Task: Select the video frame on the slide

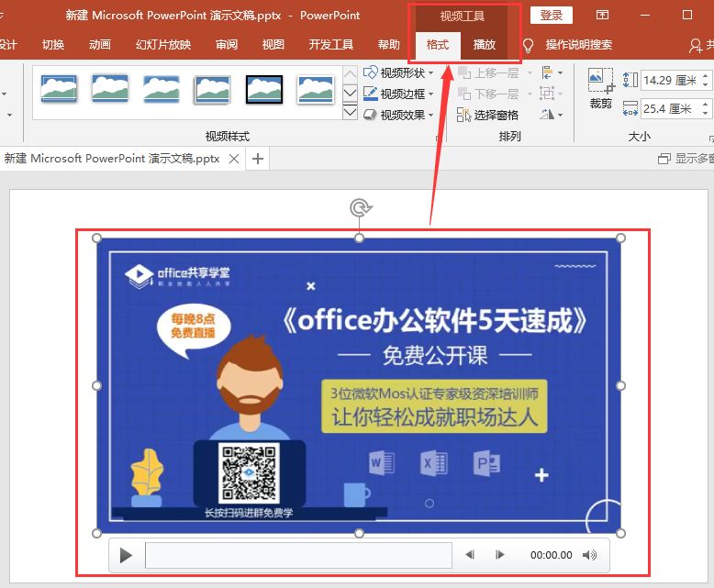Action: click(359, 385)
